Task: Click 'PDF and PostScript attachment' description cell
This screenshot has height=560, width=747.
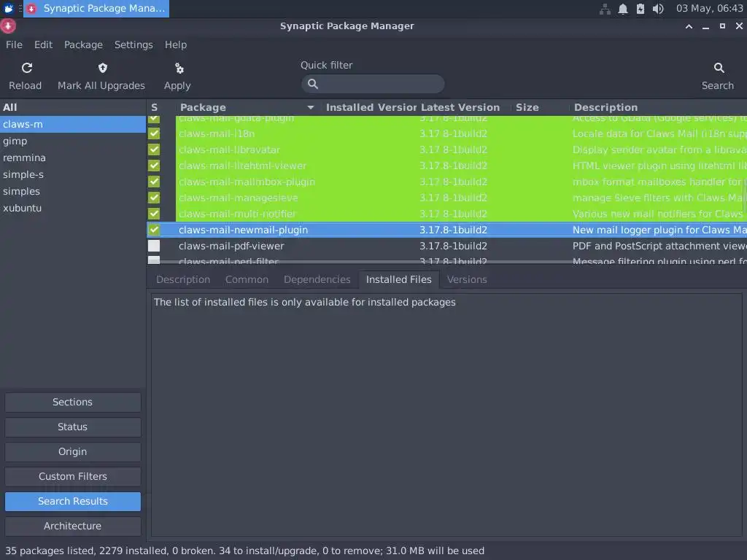Action: (x=659, y=246)
